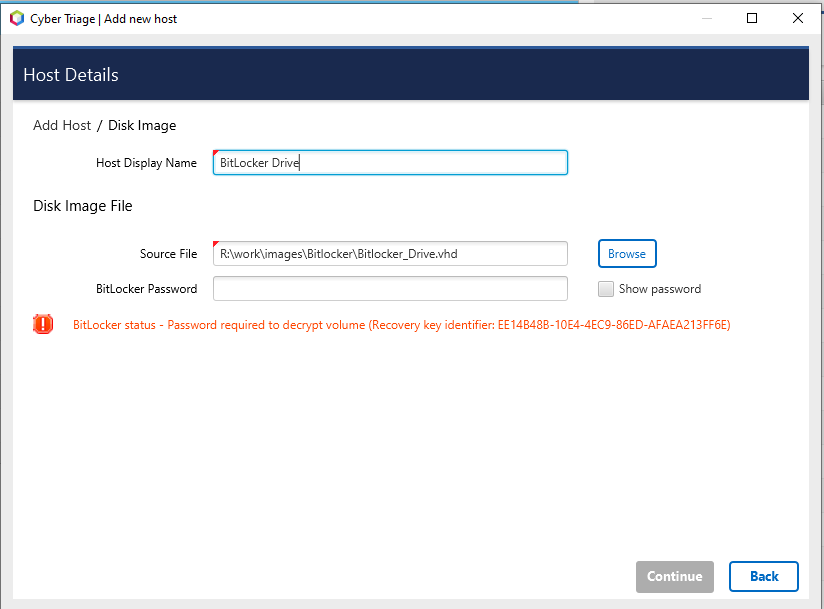824x609 pixels.
Task: Click the title bar reading Add new host
Action: click(x=140, y=18)
